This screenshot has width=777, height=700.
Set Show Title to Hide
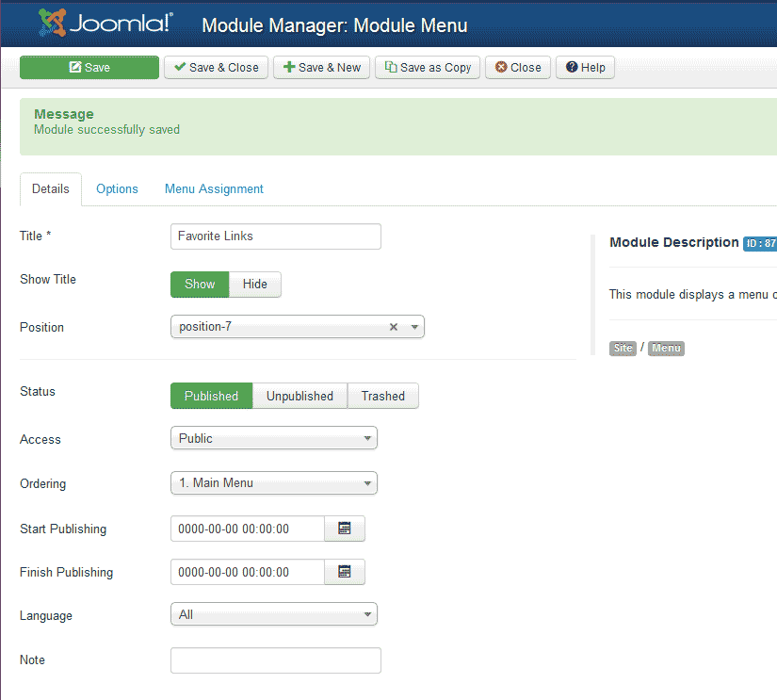[x=254, y=285]
